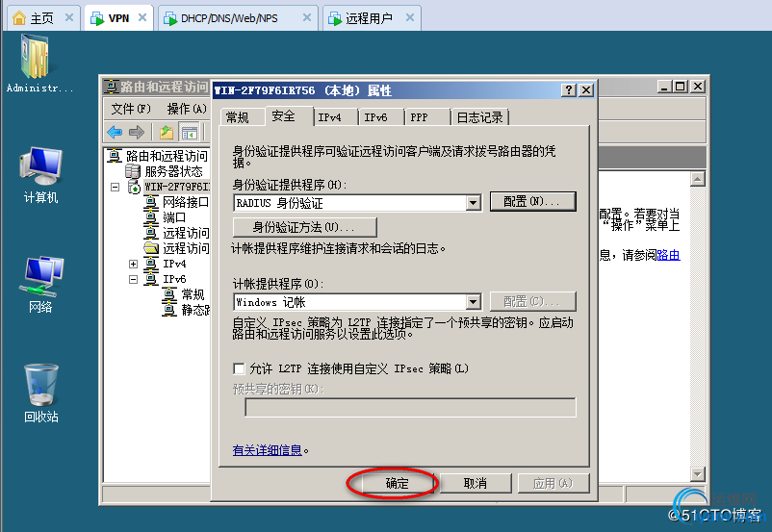This screenshot has height=532, width=772.
Task: Open the 计算机 desktop icon
Action: [x=40, y=165]
